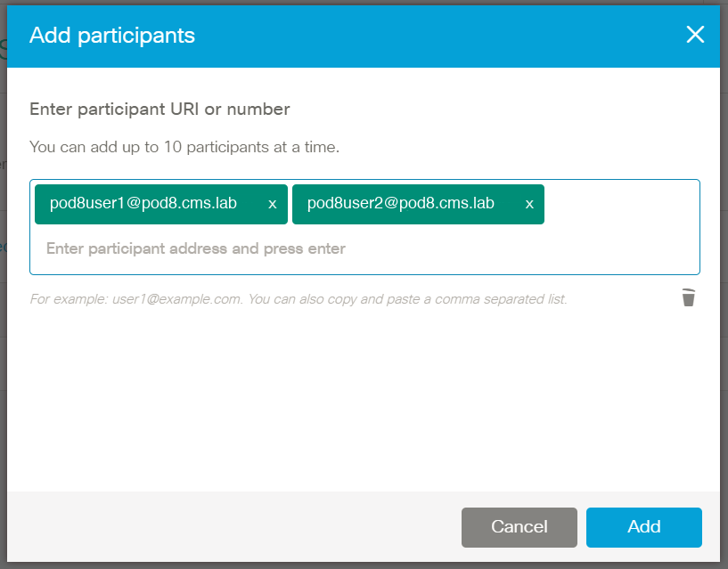Clear all participants using the trash icon

coord(689,297)
